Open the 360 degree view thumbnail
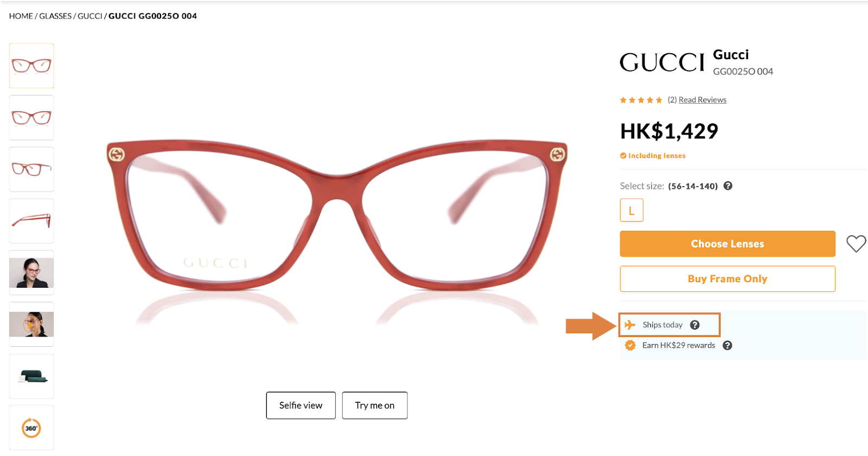868x456 pixels. pyautogui.click(x=31, y=428)
